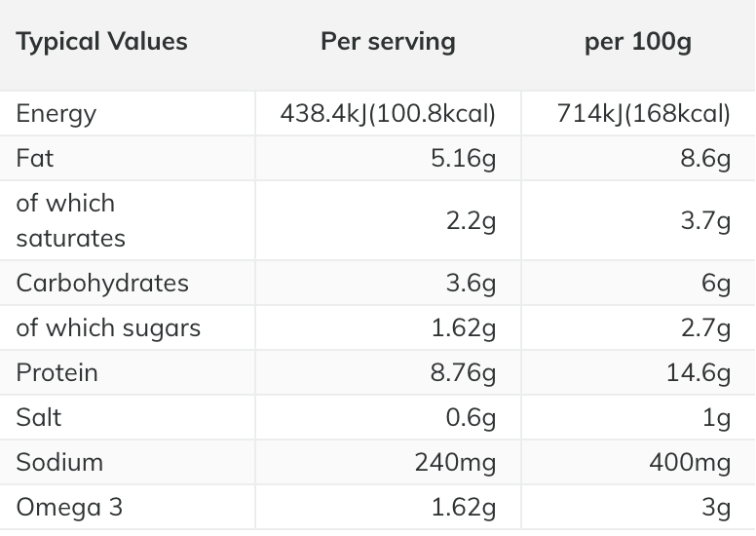756x536 pixels.
Task: Select the Fat row label
Action: (35, 158)
